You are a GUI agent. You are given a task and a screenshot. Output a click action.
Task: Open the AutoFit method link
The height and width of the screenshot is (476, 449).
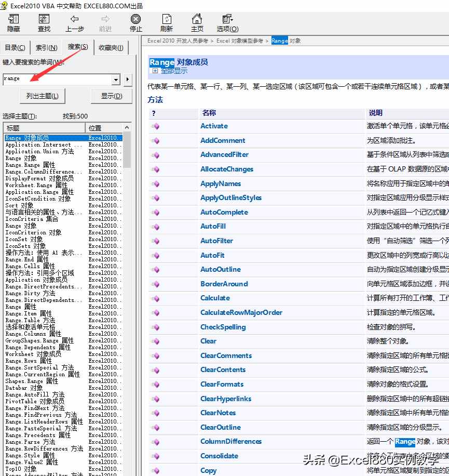point(212,255)
